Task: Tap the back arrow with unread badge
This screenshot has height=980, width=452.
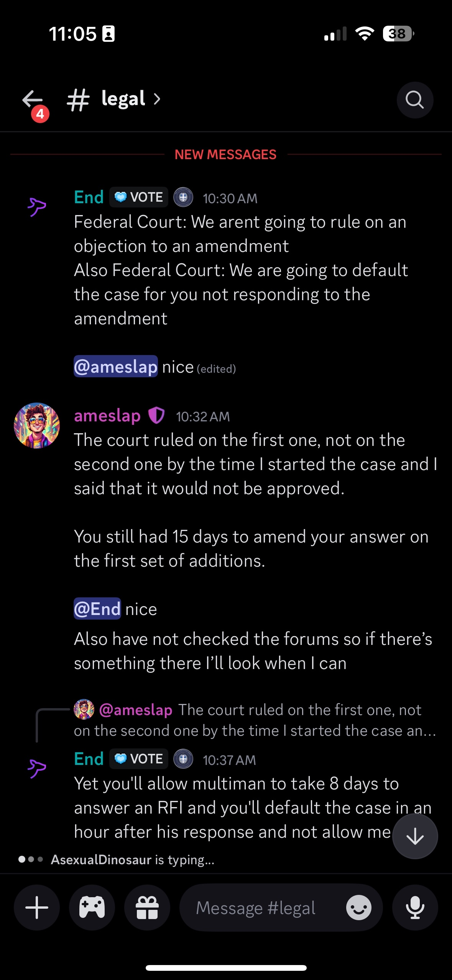Action: 35,103
